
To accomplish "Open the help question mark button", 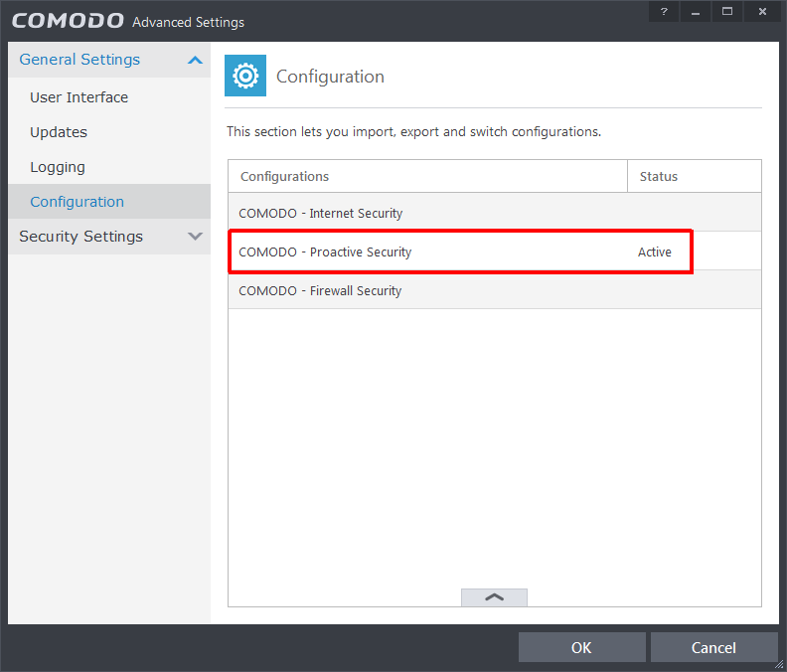I will coord(664,12).
